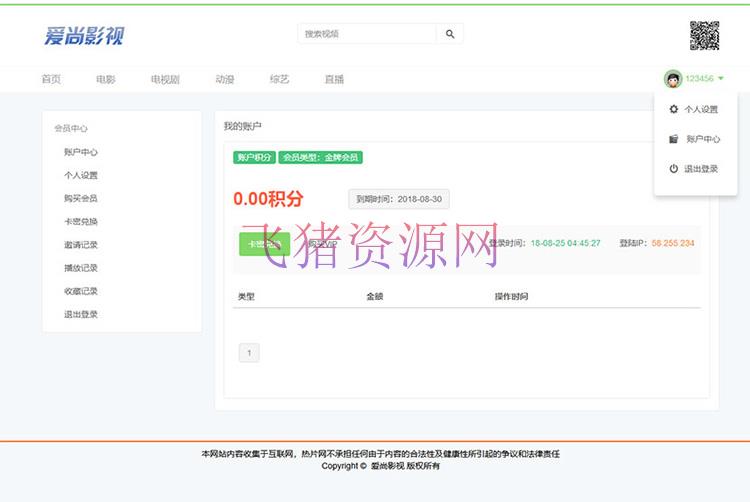Click the search magnifier icon
Image resolution: width=750 pixels, height=502 pixels.
450,34
